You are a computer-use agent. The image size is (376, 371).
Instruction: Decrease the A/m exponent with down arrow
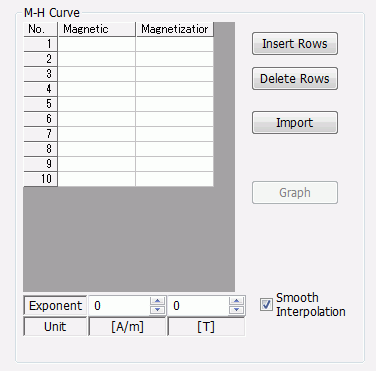point(157,310)
